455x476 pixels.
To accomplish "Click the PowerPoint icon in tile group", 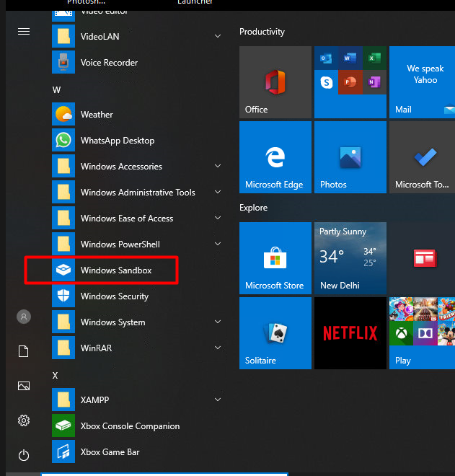I will 350,82.
